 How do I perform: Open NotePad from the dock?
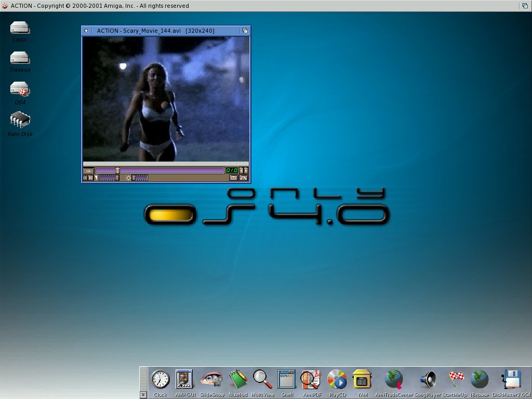click(x=238, y=379)
